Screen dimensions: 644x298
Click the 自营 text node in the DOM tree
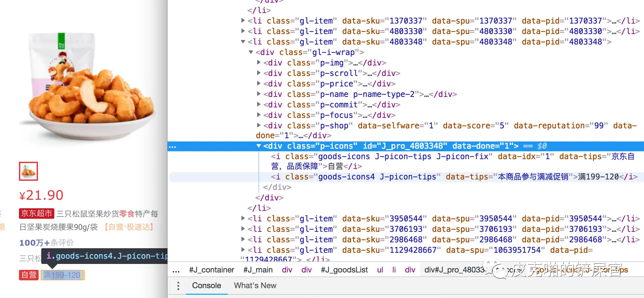click(x=335, y=166)
